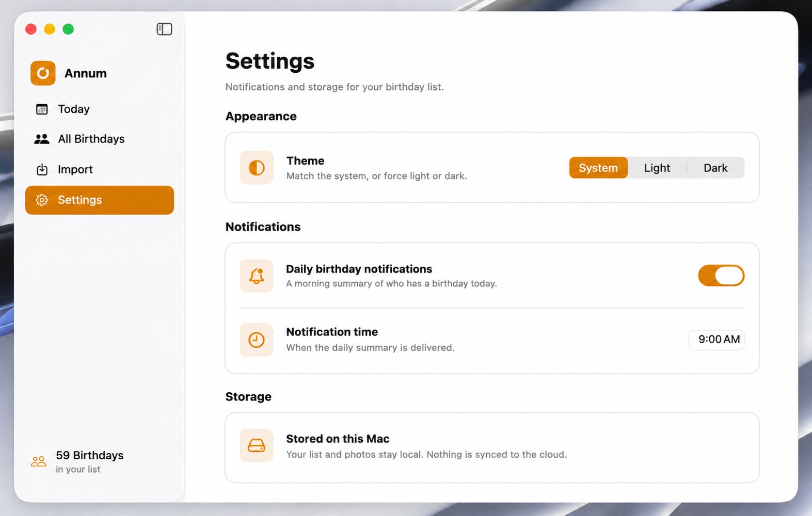The image size is (812, 516).
Task: Open the All Birthdays list
Action: pyautogui.click(x=99, y=139)
